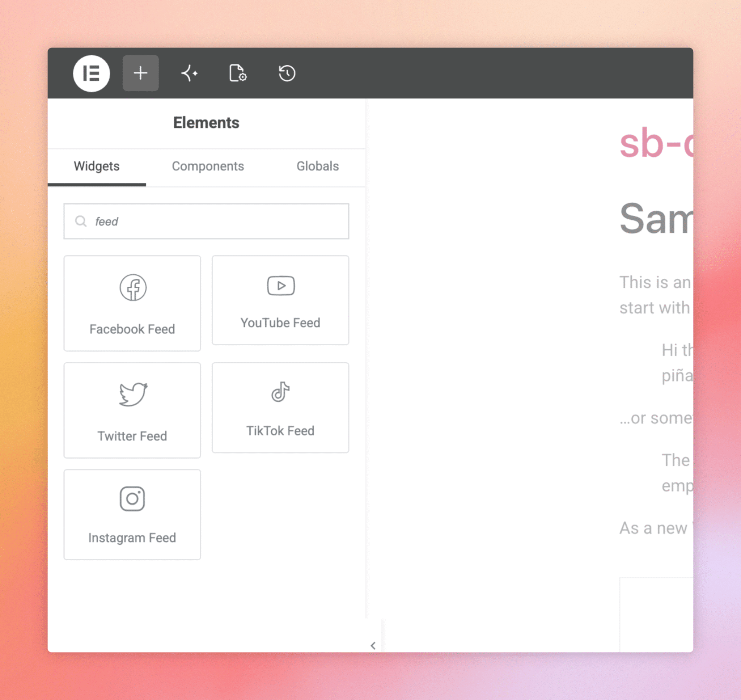Viewport: 741px width, 700px height.
Task: Click the Sam heading in preview
Action: pyautogui.click(x=656, y=219)
